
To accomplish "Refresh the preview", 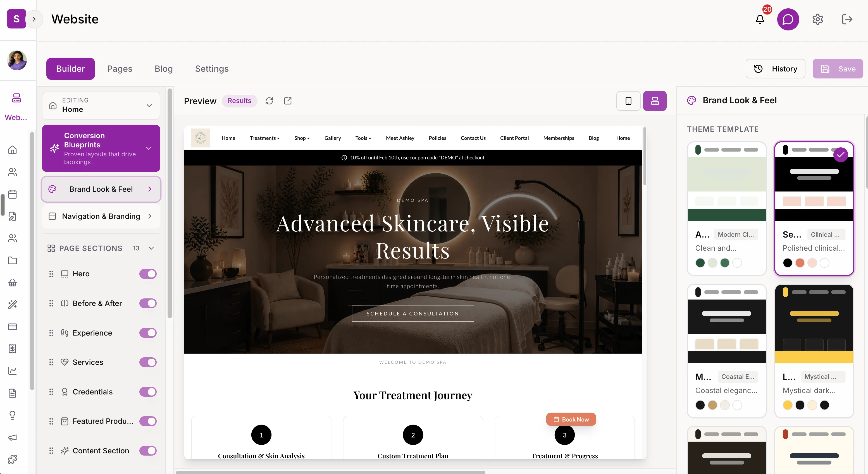I will [x=269, y=101].
